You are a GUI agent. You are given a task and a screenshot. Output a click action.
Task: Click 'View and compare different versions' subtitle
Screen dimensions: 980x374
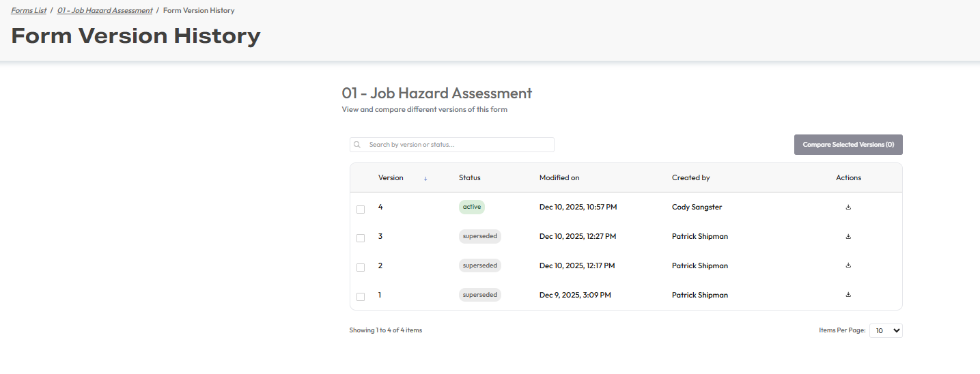(x=425, y=109)
